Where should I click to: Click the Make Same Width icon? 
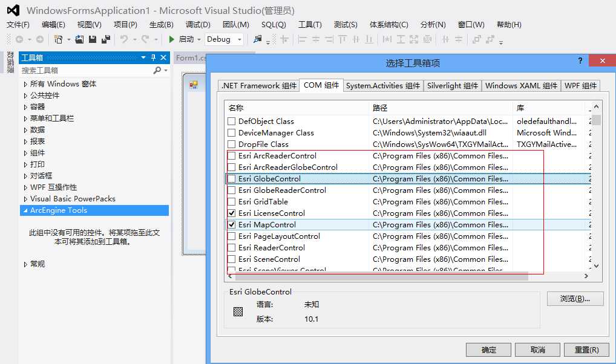[x=387, y=39]
